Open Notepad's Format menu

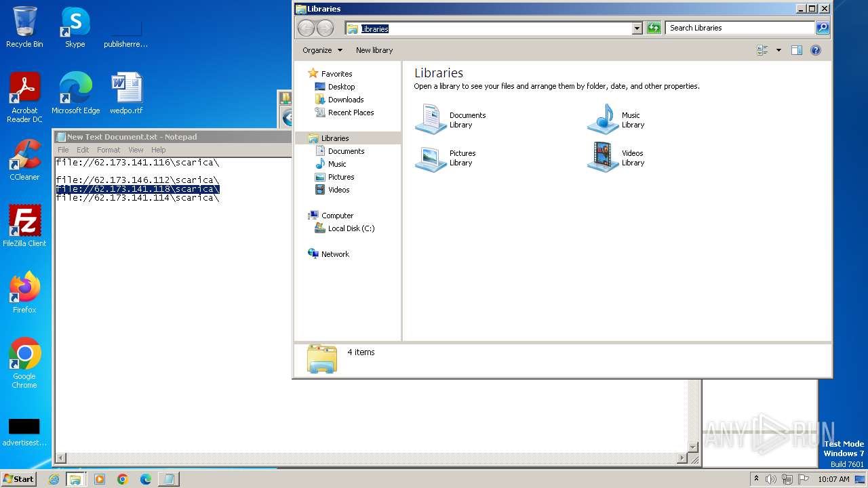[108, 150]
